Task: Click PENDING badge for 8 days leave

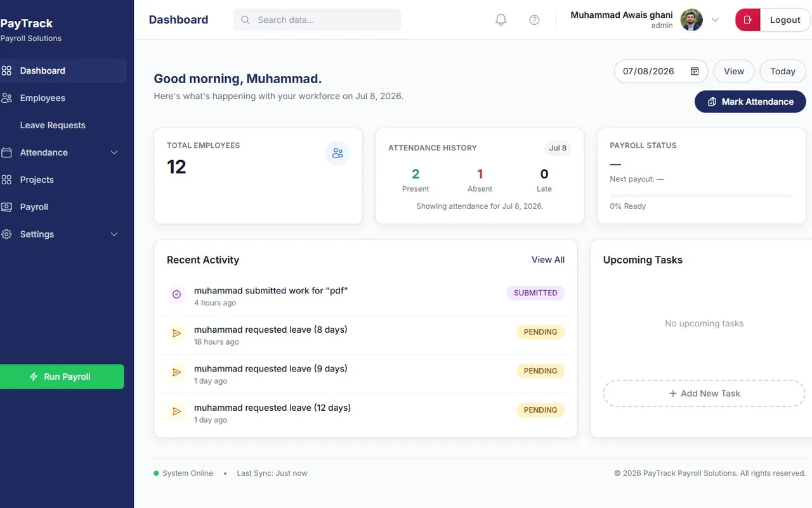Action: pos(540,332)
